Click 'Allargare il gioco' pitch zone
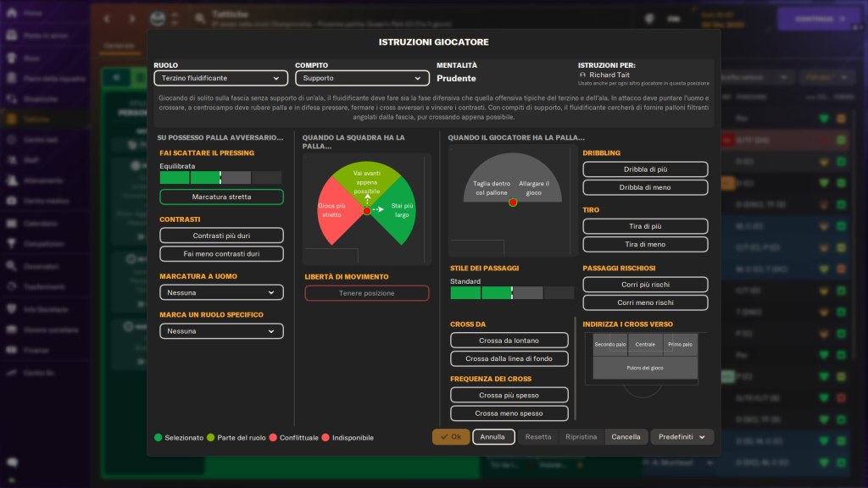The width and height of the screenshot is (868, 488). pos(535,188)
